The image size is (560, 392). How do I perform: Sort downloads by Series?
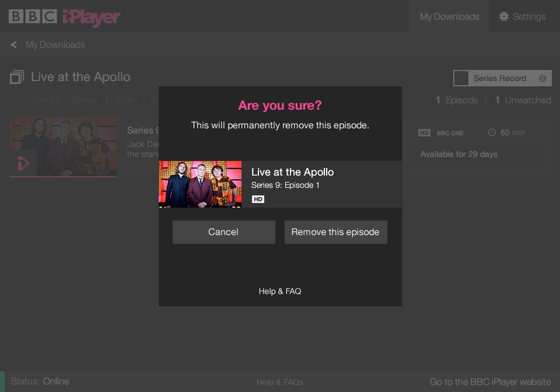click(x=84, y=100)
